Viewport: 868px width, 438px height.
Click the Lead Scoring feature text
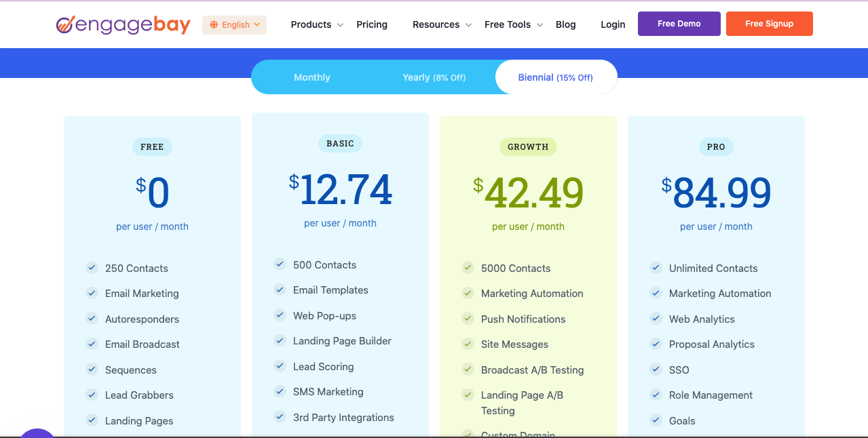(x=323, y=367)
